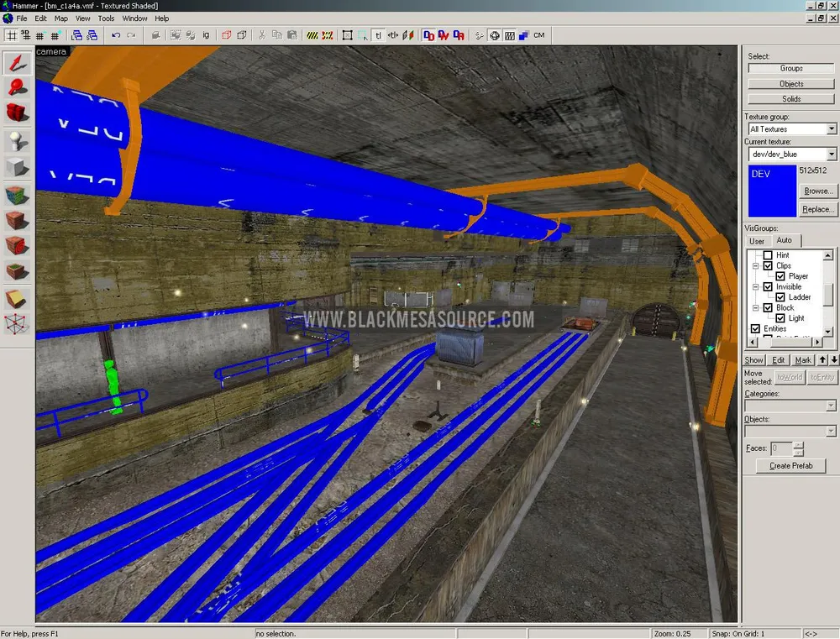Choose the Camera tool
This screenshot has height=639, width=840.
click(x=18, y=113)
